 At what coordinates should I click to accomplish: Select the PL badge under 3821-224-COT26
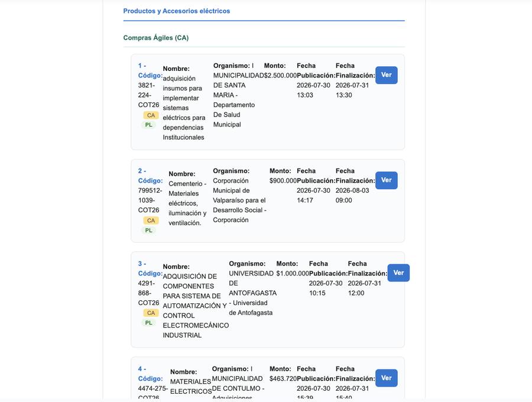148,125
